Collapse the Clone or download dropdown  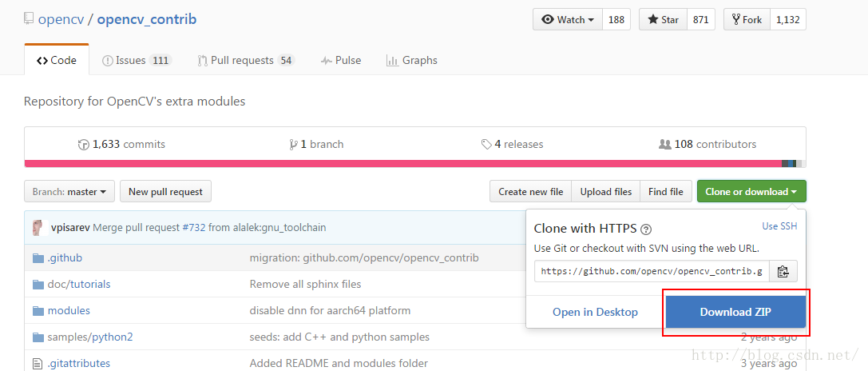point(751,191)
